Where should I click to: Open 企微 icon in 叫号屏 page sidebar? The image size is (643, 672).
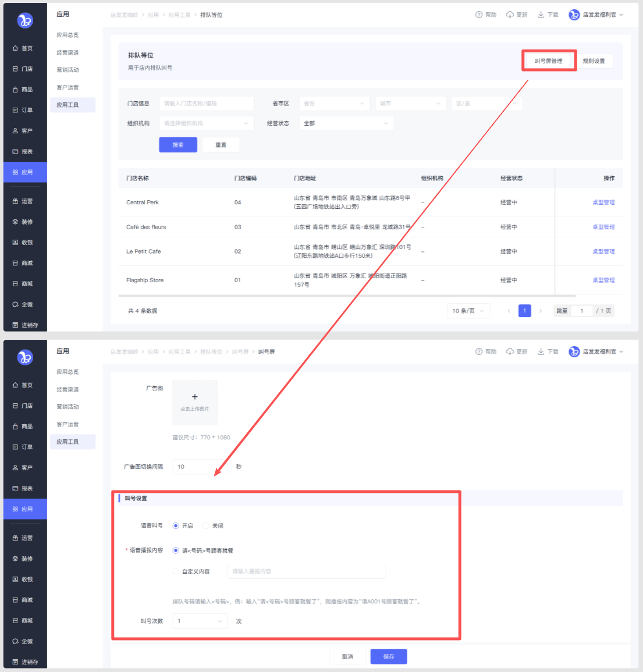tap(16, 641)
